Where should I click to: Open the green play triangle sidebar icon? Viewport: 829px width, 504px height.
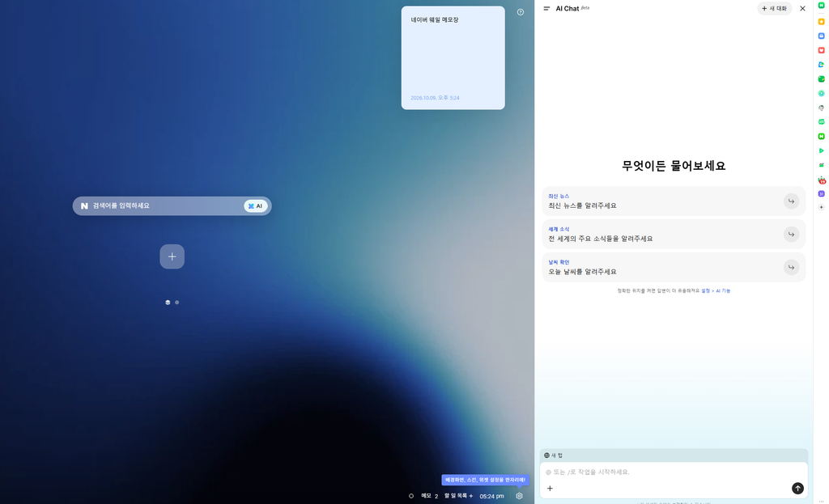pos(821,150)
